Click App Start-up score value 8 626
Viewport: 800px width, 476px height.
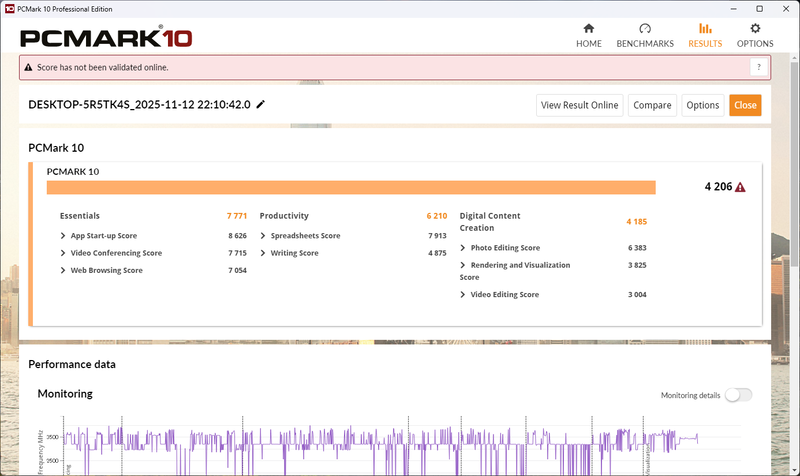click(x=237, y=236)
